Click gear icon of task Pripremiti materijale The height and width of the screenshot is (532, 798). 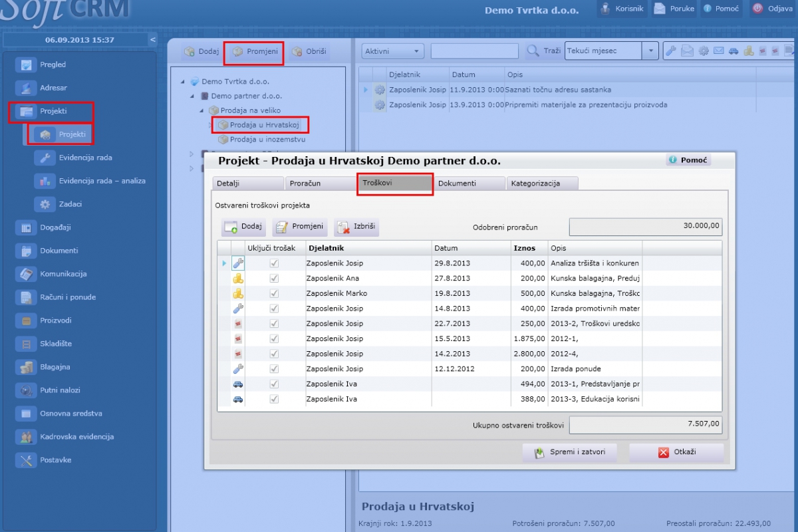[380, 105]
